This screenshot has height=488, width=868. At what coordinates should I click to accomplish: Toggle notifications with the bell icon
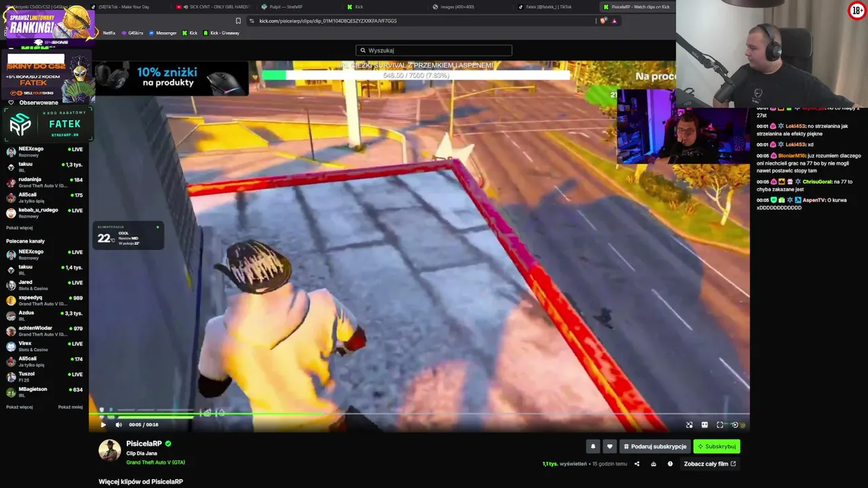pos(593,447)
